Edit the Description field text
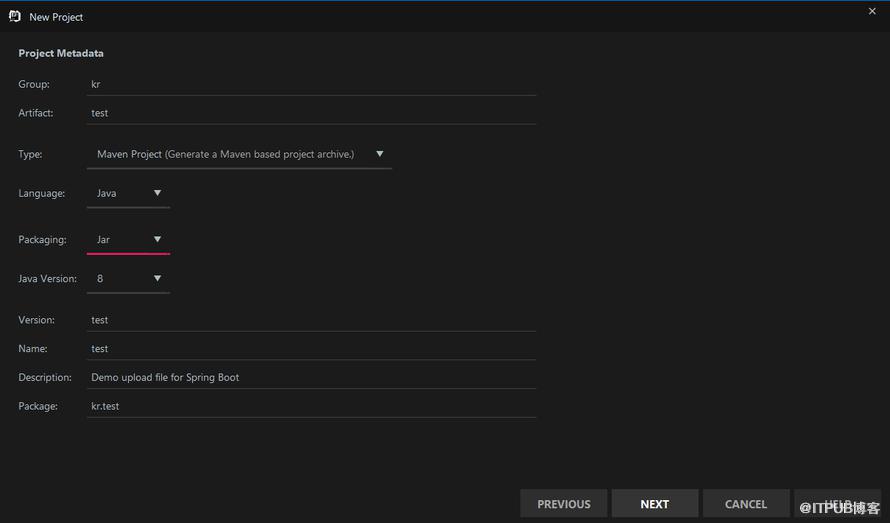This screenshot has height=523, width=890. point(311,377)
